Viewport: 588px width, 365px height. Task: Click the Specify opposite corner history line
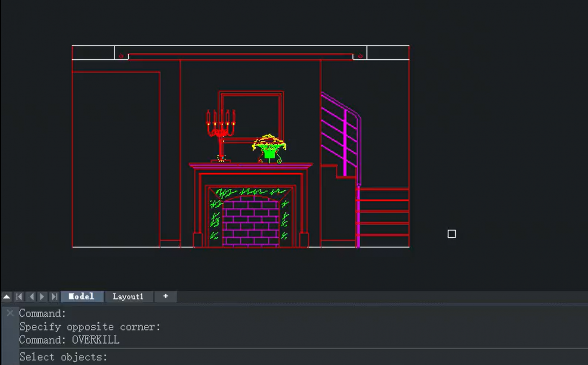pyautogui.click(x=90, y=327)
